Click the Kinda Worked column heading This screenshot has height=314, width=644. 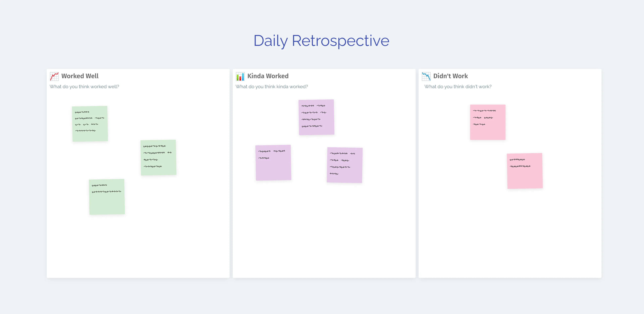click(x=268, y=76)
